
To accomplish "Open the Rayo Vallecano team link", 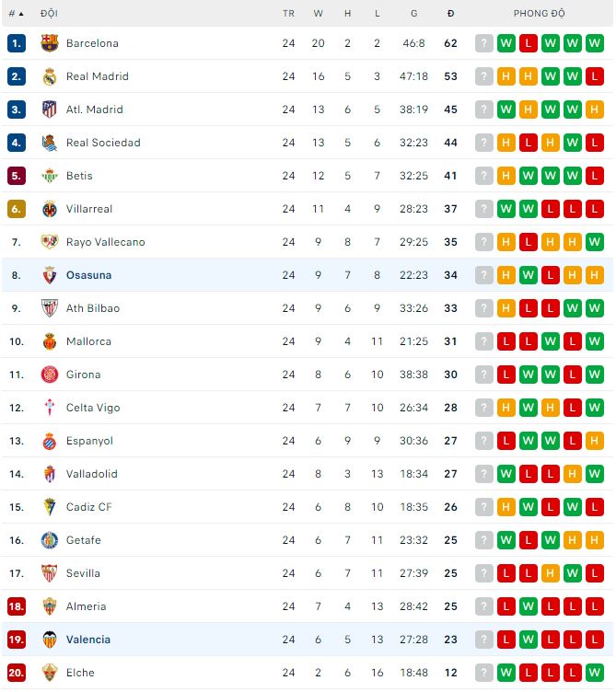I will click(105, 242).
